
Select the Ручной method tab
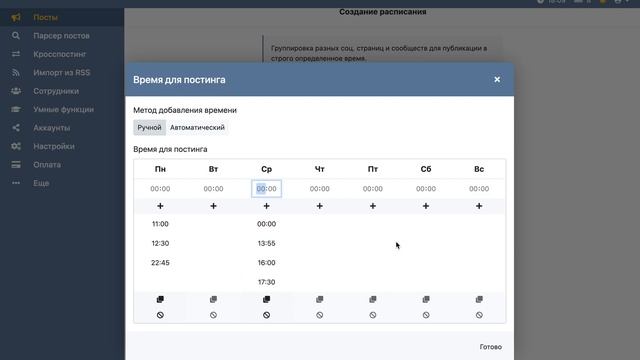pos(149,127)
